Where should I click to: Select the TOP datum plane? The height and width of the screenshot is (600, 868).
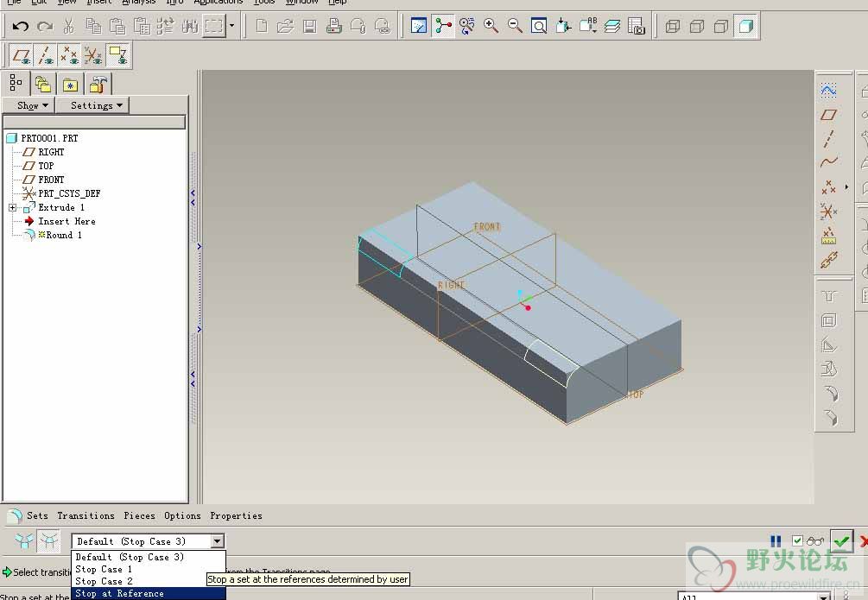click(x=46, y=166)
